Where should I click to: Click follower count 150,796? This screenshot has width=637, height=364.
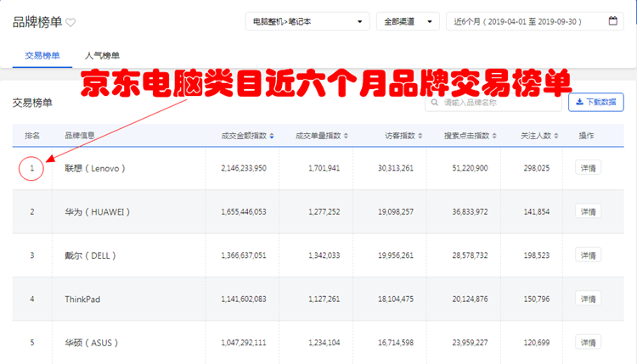[537, 299]
